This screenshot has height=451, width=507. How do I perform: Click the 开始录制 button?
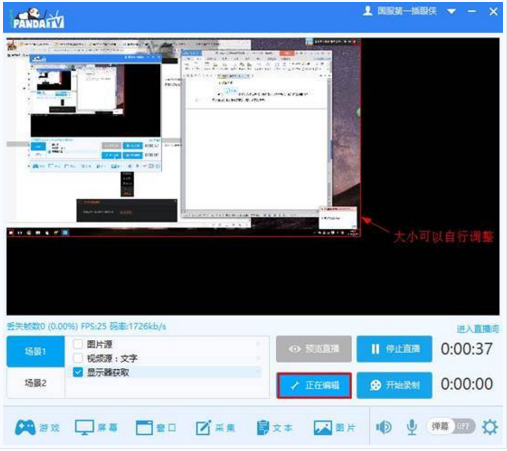pyautogui.click(x=394, y=385)
